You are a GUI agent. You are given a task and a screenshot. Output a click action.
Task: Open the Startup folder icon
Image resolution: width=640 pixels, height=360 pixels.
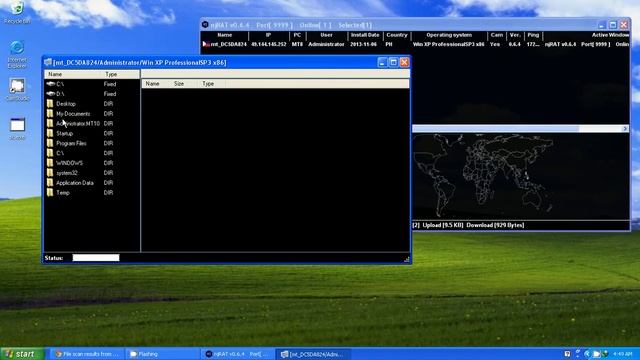[50, 133]
